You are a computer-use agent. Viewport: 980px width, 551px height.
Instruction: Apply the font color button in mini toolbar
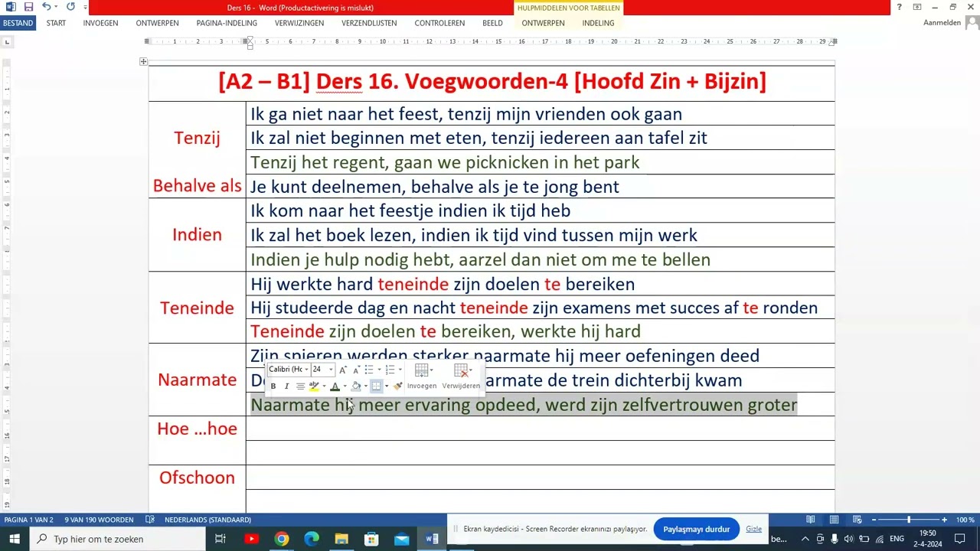[335, 386]
